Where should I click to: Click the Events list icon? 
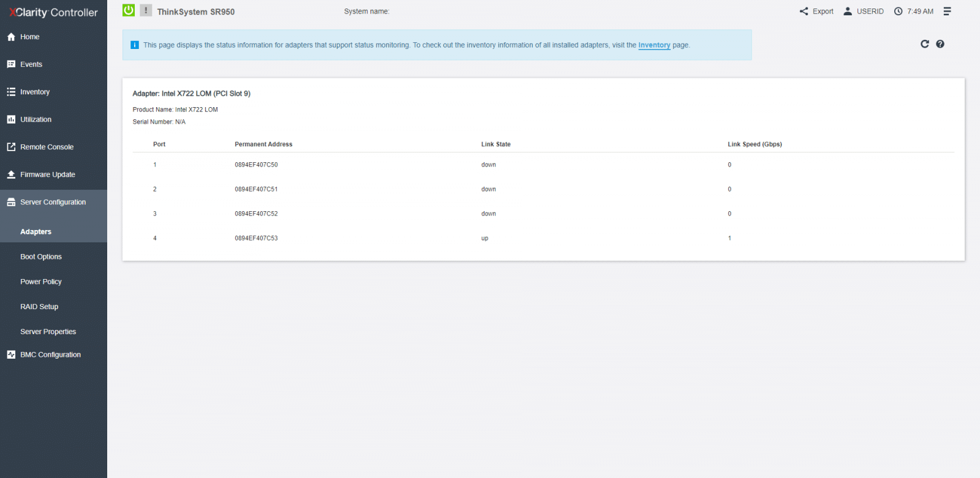click(11, 64)
